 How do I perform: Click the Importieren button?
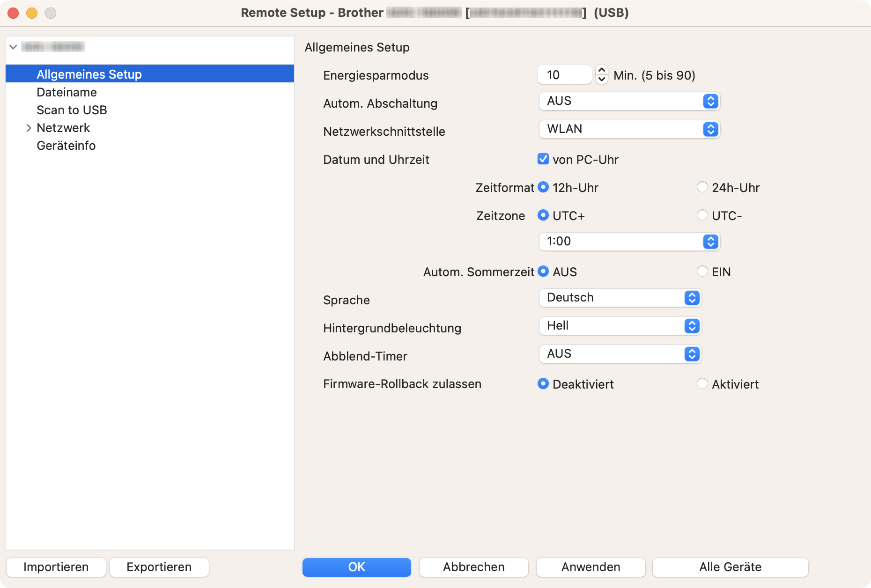pos(56,567)
